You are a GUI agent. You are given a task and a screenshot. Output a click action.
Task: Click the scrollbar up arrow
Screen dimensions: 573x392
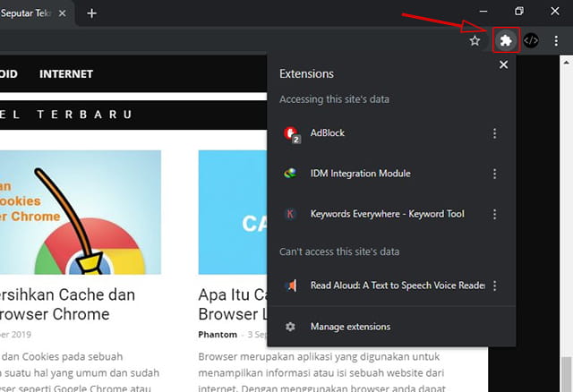click(x=566, y=62)
